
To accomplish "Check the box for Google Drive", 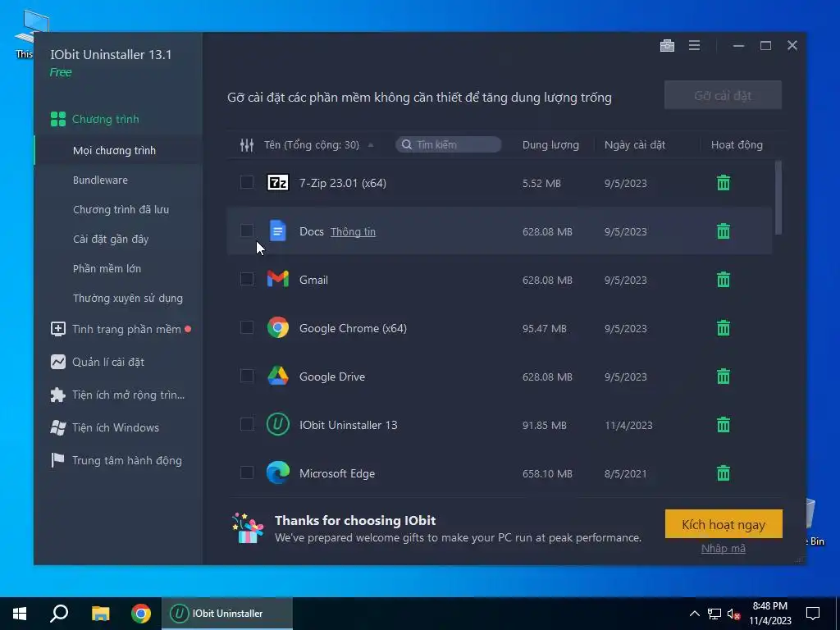I will (246, 376).
